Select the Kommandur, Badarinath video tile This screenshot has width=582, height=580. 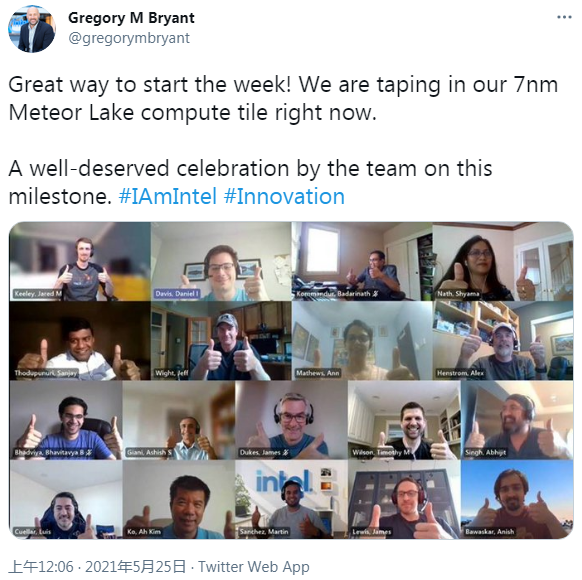(362, 261)
